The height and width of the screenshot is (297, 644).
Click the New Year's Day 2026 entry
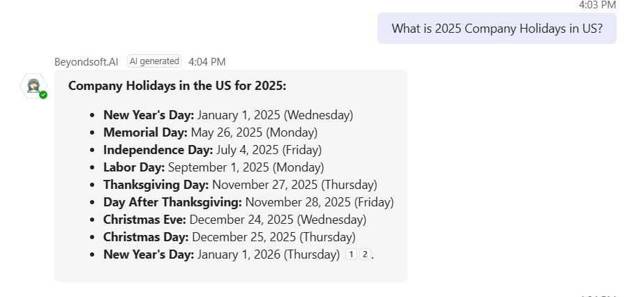(x=221, y=254)
